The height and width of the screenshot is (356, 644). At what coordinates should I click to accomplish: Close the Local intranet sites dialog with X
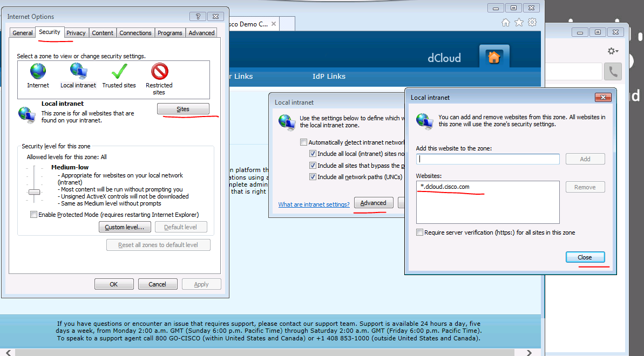coord(603,97)
